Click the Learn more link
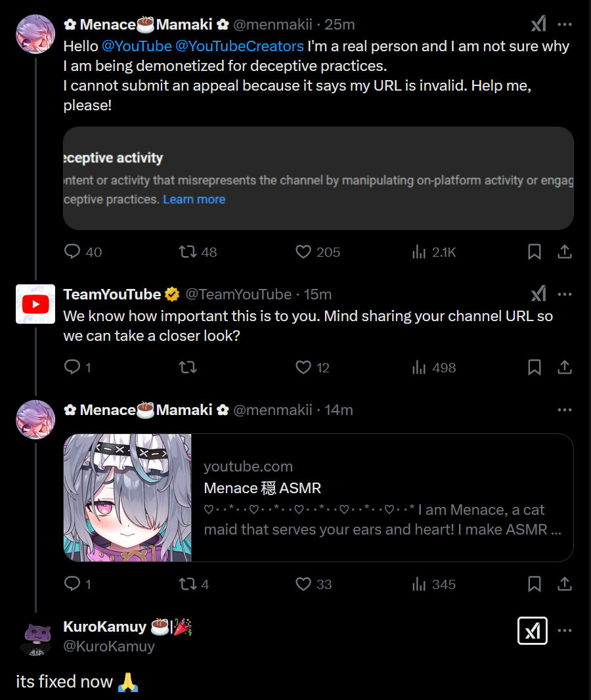The width and height of the screenshot is (591, 700). (194, 199)
